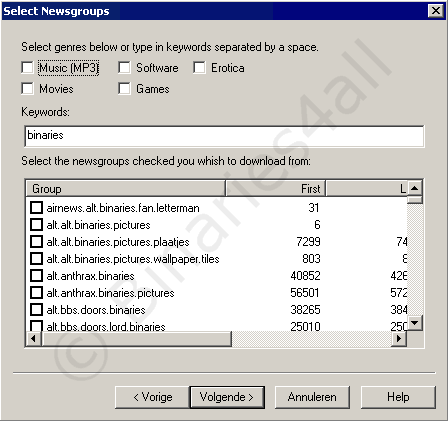Close the Select Newsgroups dialog
The width and height of the screenshot is (448, 421).
pos(435,11)
